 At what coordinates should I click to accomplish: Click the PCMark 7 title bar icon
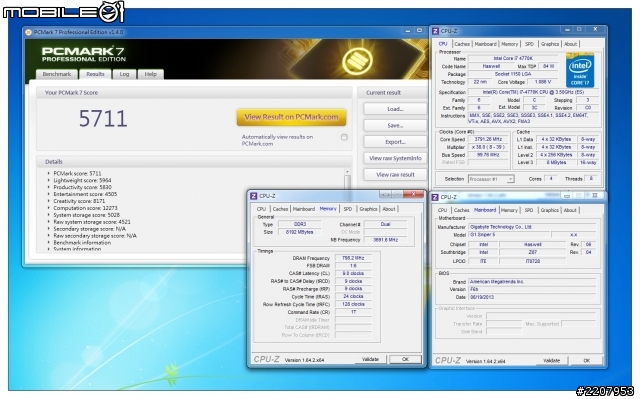(x=28, y=32)
